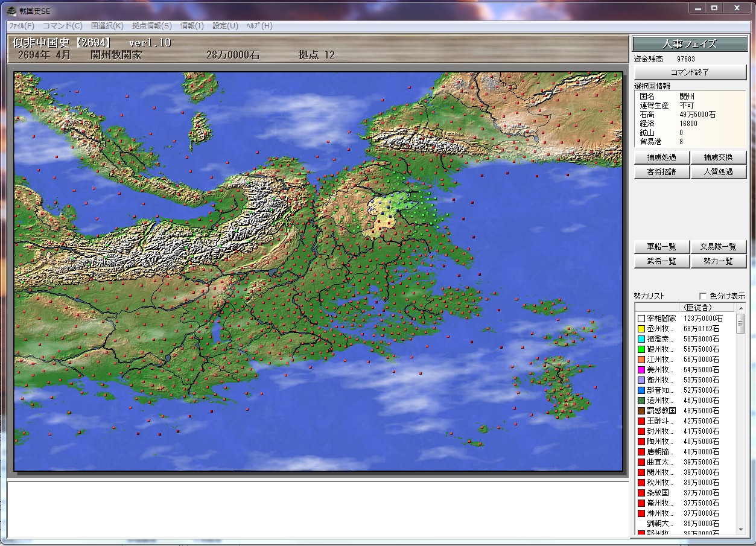The width and height of the screenshot is (756, 546).
Task: Click the brown swatch next to 罰感教国
Action: pos(641,411)
